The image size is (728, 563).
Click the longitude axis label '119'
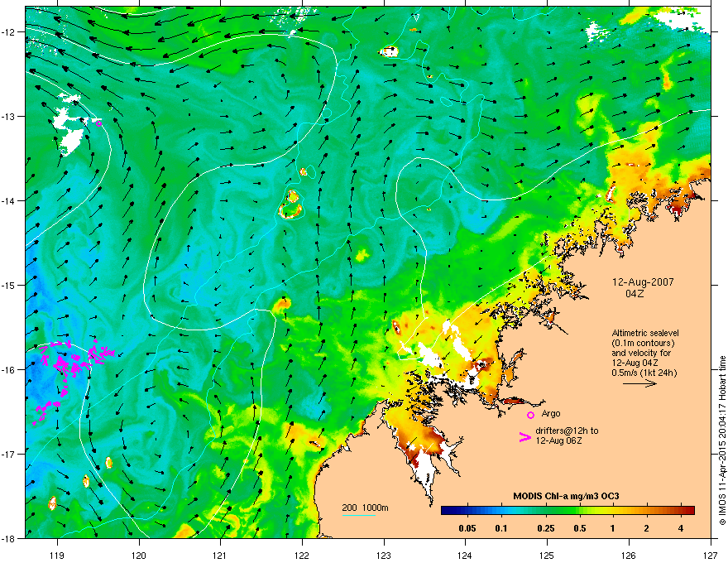pyautogui.click(x=57, y=555)
